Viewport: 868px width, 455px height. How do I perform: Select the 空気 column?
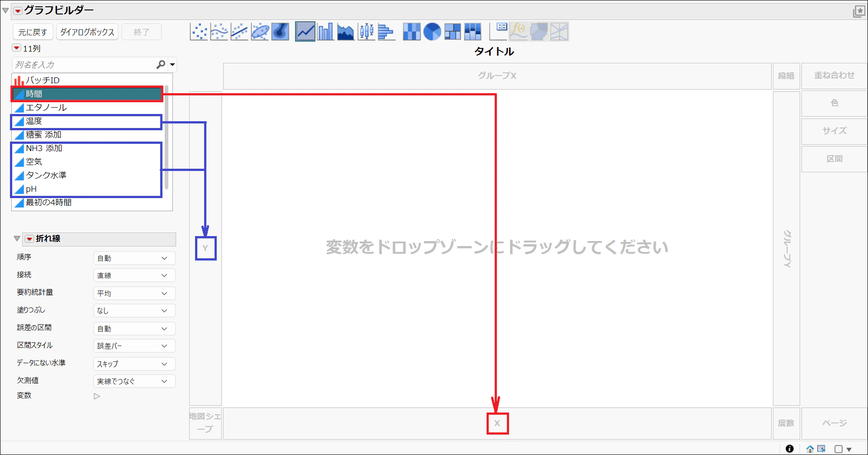click(x=88, y=161)
